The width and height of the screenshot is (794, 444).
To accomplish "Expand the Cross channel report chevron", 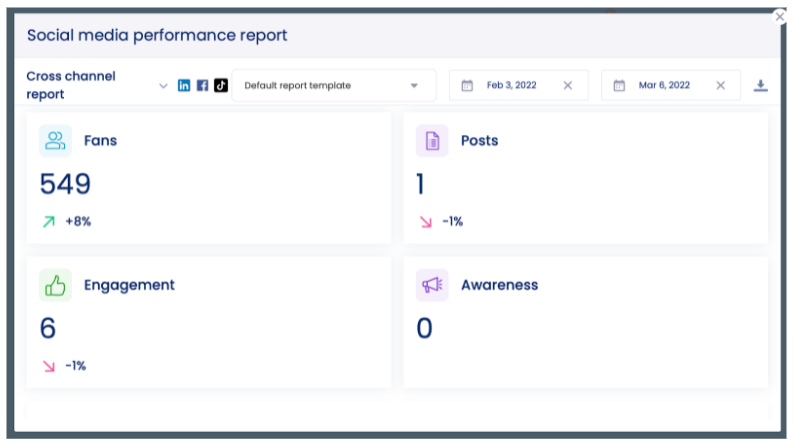I will 164,86.
